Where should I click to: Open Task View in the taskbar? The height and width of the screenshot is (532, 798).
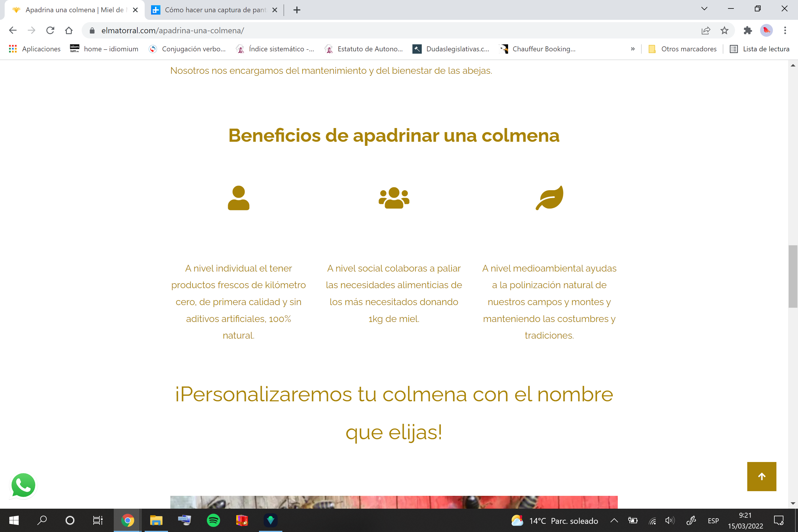click(x=98, y=520)
